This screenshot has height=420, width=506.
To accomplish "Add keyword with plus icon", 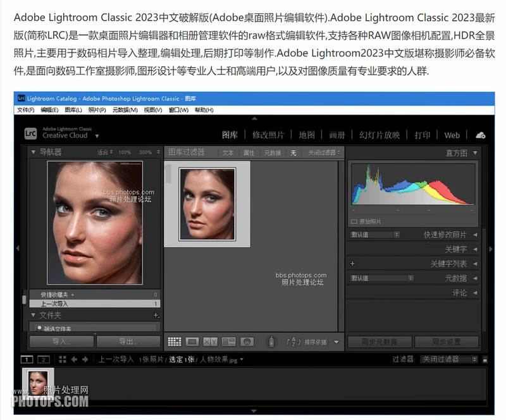I will pyautogui.click(x=352, y=263).
